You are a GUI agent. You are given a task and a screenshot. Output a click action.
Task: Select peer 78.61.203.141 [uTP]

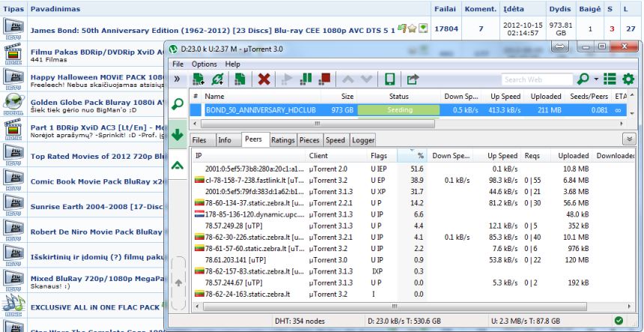coord(413,260)
